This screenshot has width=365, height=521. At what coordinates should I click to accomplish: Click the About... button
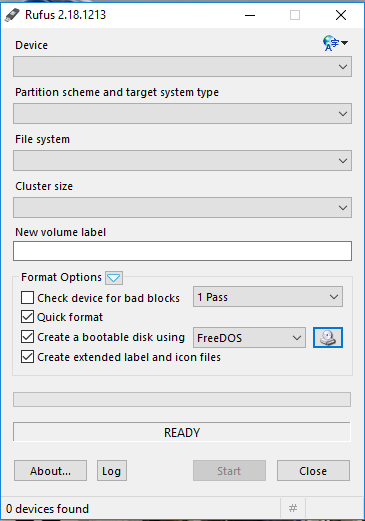point(50,471)
